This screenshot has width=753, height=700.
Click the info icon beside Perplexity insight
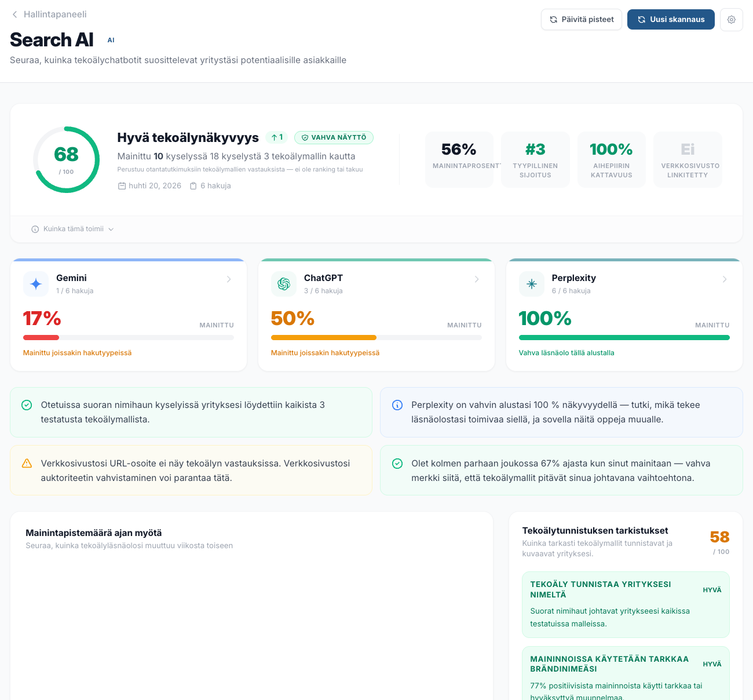click(397, 405)
